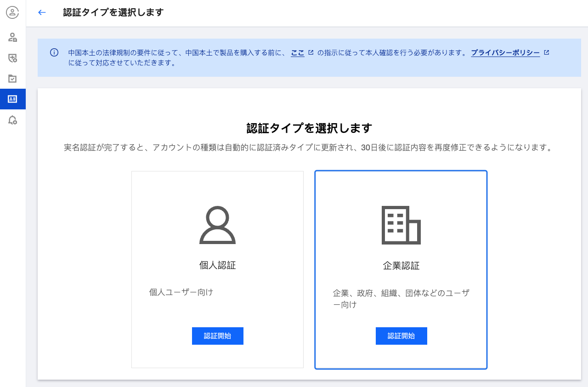Go back using the blue left arrow
Viewport: 588px width, 387px height.
coord(42,12)
